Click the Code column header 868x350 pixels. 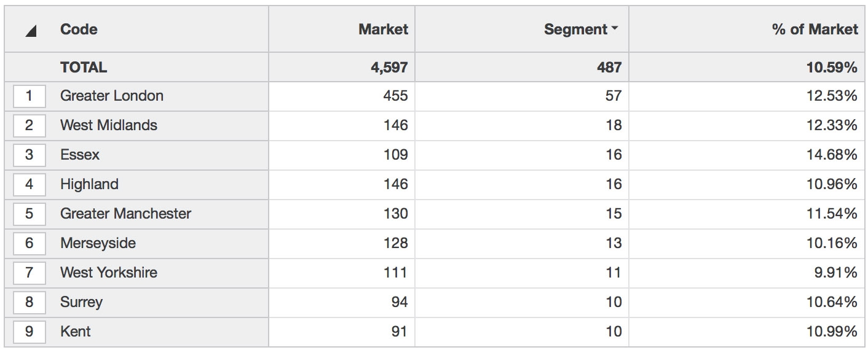[x=79, y=29]
